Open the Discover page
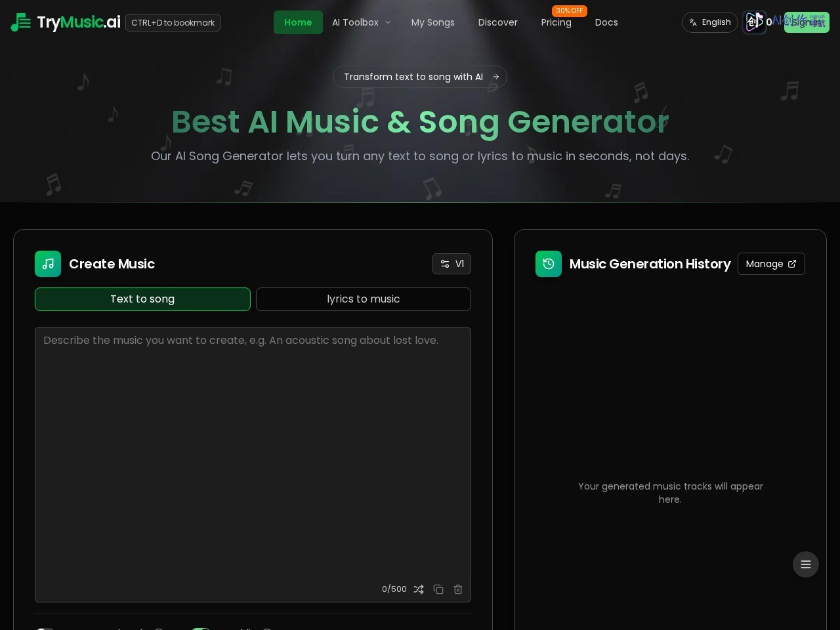Image resolution: width=840 pixels, height=630 pixels. (x=497, y=22)
